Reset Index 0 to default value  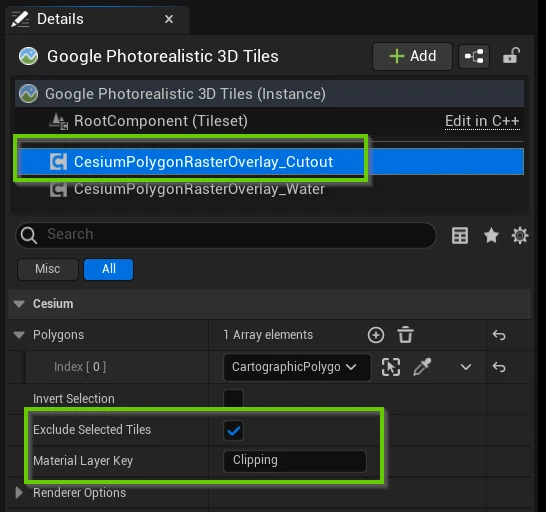pyautogui.click(x=499, y=367)
